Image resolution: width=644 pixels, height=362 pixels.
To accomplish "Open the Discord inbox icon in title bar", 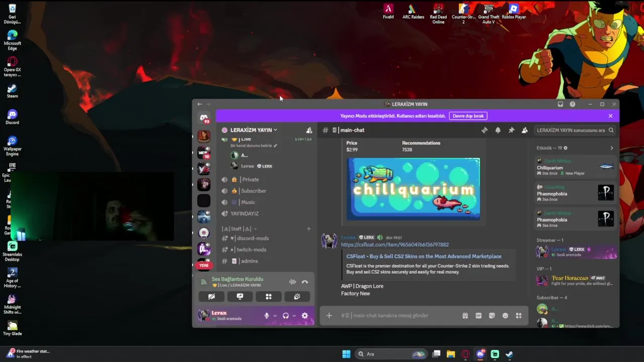I will click(x=560, y=104).
